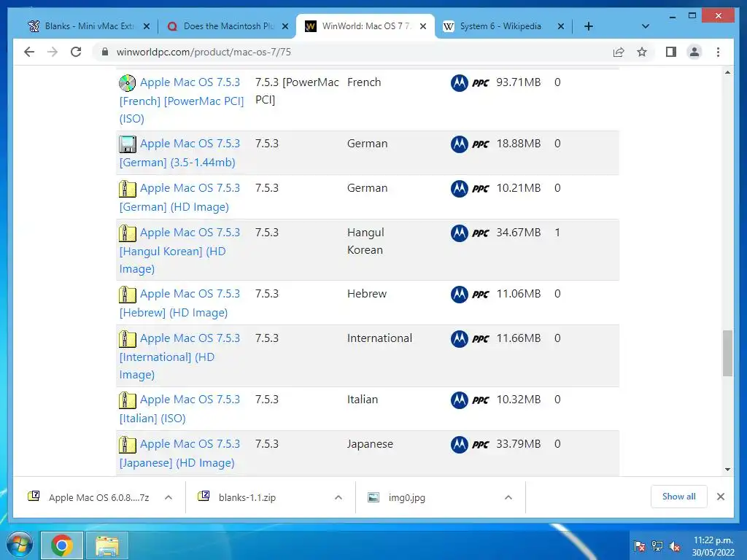
Task: Open Windows Explorer from the taskbar
Action: pyautogui.click(x=107, y=545)
